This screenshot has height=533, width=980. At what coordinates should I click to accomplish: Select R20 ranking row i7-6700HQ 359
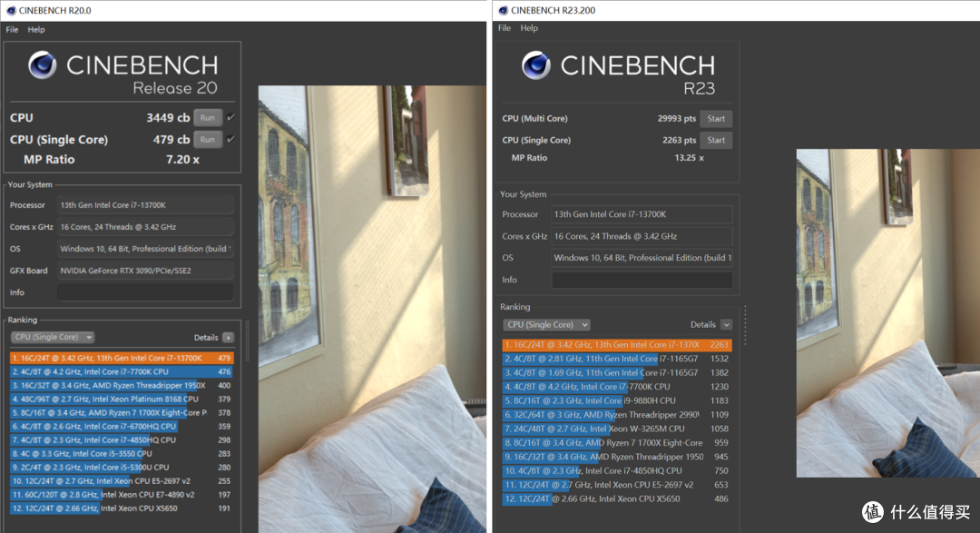[122, 427]
